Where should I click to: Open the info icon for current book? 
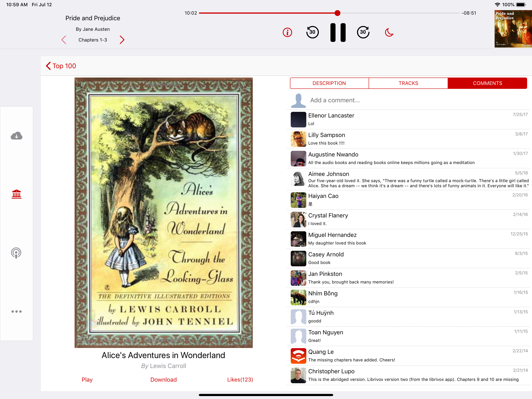pos(287,32)
